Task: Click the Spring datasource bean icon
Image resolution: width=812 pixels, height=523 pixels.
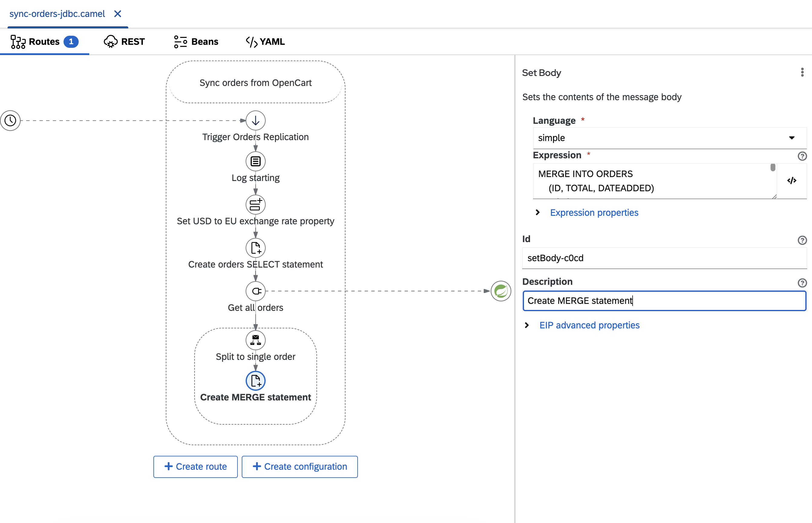Action: [x=501, y=291]
